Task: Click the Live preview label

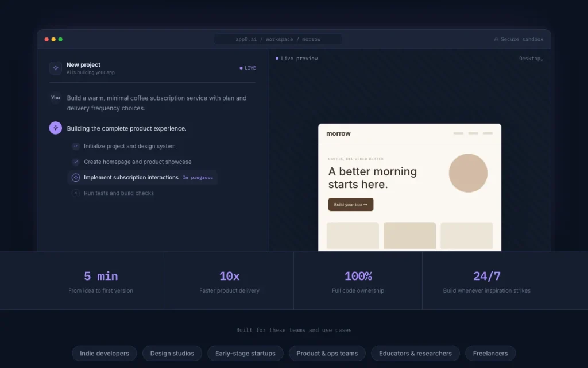Action: (x=299, y=59)
